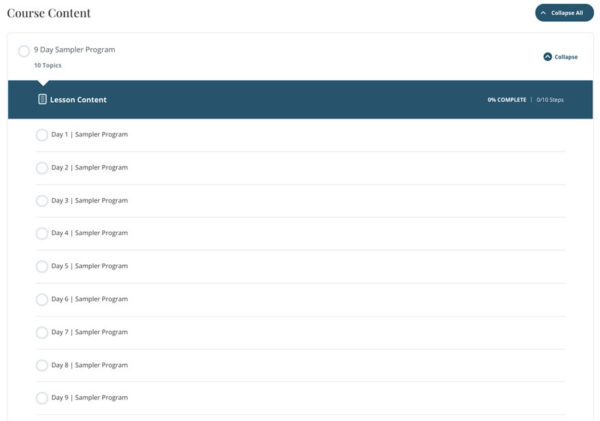Open Day 6 | Sampler Program topic

click(x=89, y=299)
